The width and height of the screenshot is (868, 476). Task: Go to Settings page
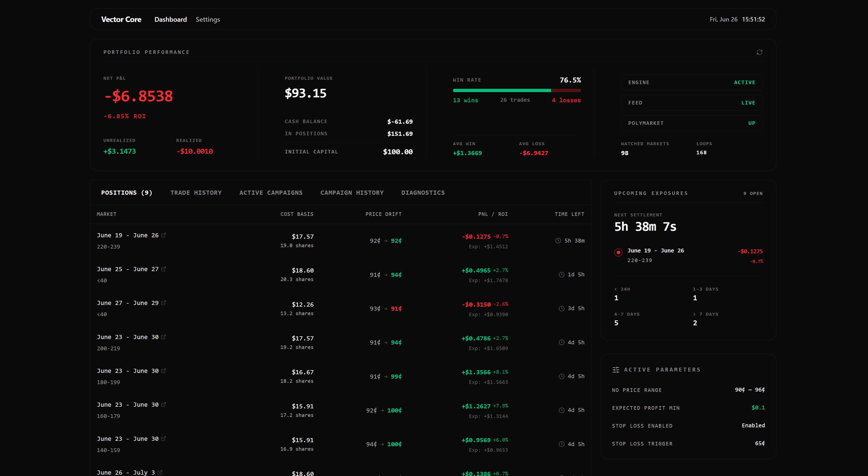(x=208, y=20)
